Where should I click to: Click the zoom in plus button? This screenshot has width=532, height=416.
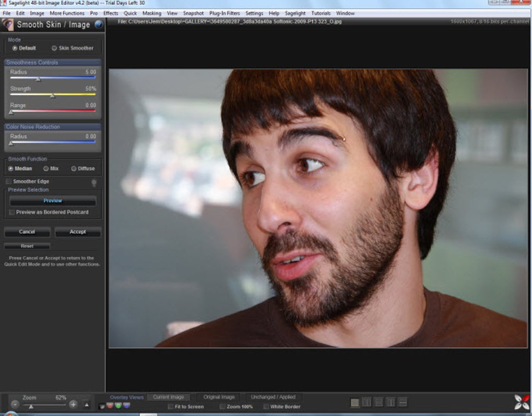pyautogui.click(x=73, y=404)
